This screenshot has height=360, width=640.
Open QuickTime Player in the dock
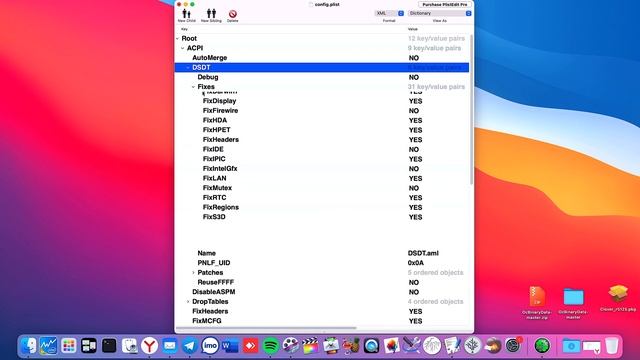tap(371, 346)
